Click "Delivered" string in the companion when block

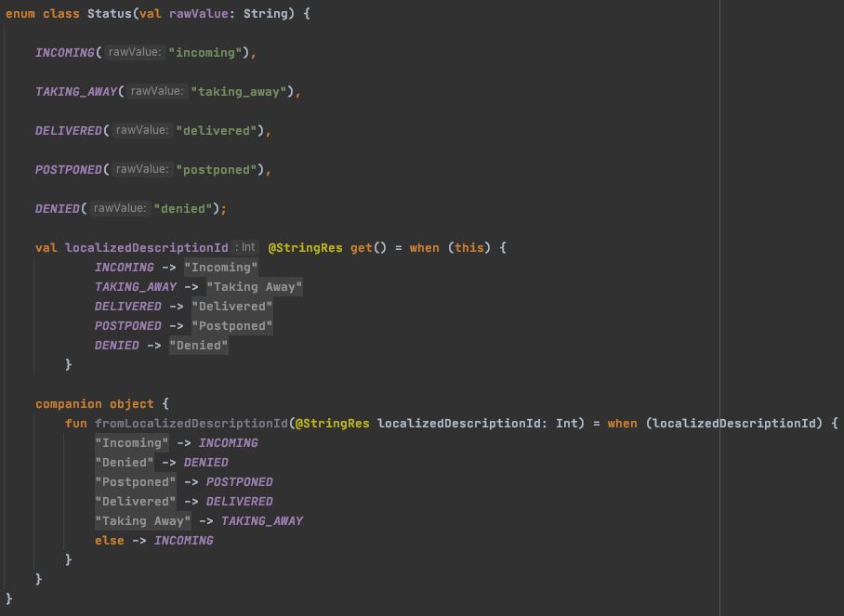136,502
